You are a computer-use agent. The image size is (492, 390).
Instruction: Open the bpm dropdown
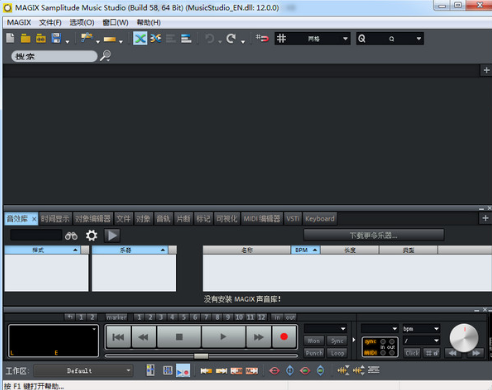click(421, 329)
